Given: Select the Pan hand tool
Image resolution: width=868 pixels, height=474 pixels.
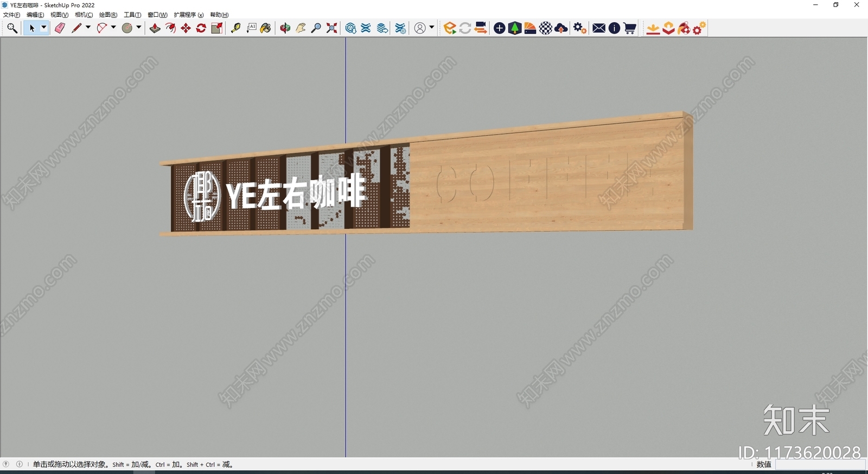Looking at the screenshot, I should tap(301, 28).
